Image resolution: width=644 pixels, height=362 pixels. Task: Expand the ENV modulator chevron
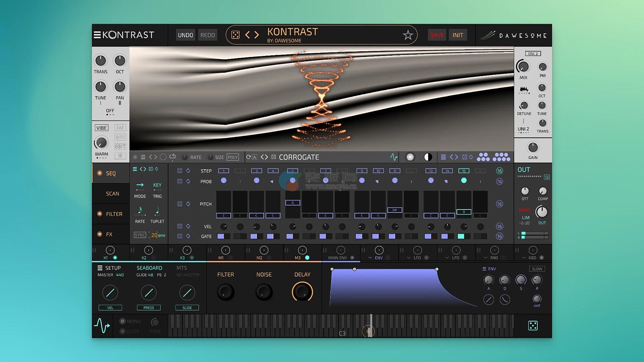[x=370, y=258]
